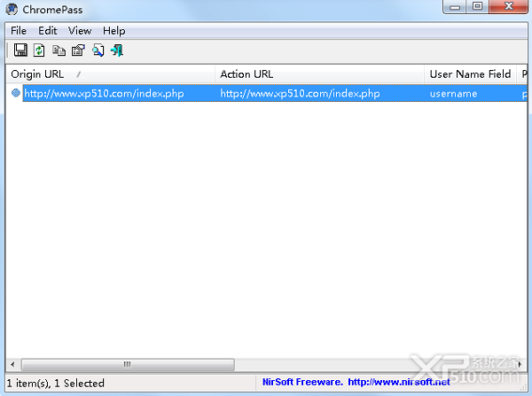Open the Edit menu
This screenshot has width=532, height=396.
coord(48,31)
